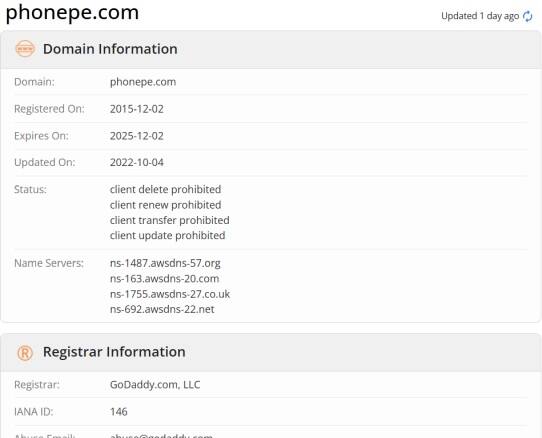
Task: Click the expiry date 2025-12-02
Action: [x=137, y=136]
